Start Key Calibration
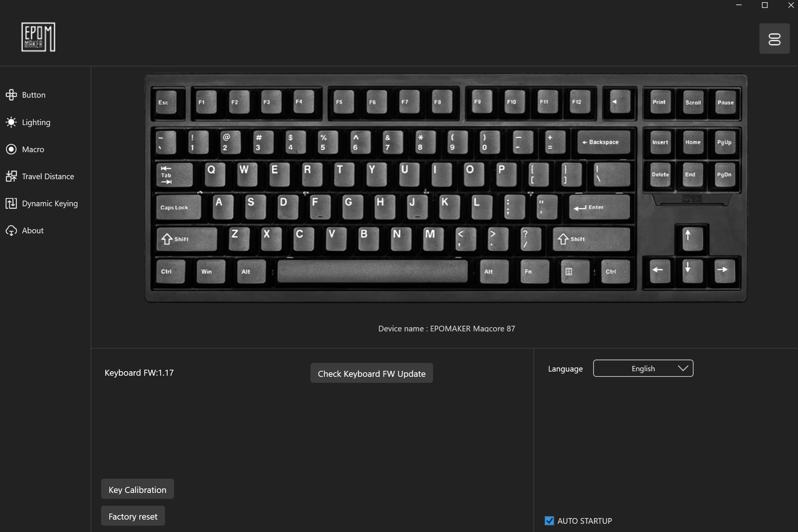Image resolution: width=798 pixels, height=532 pixels. coord(137,489)
